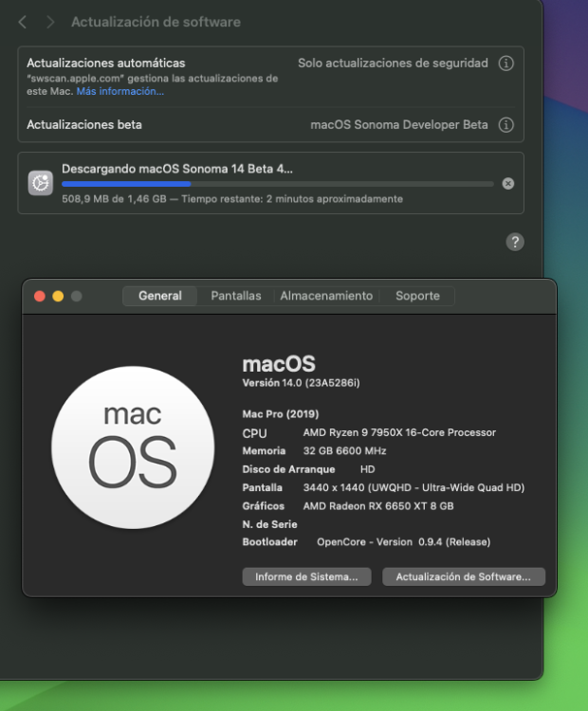The width and height of the screenshot is (588, 711).
Task: Go forward using the right chevron
Action: (50, 22)
